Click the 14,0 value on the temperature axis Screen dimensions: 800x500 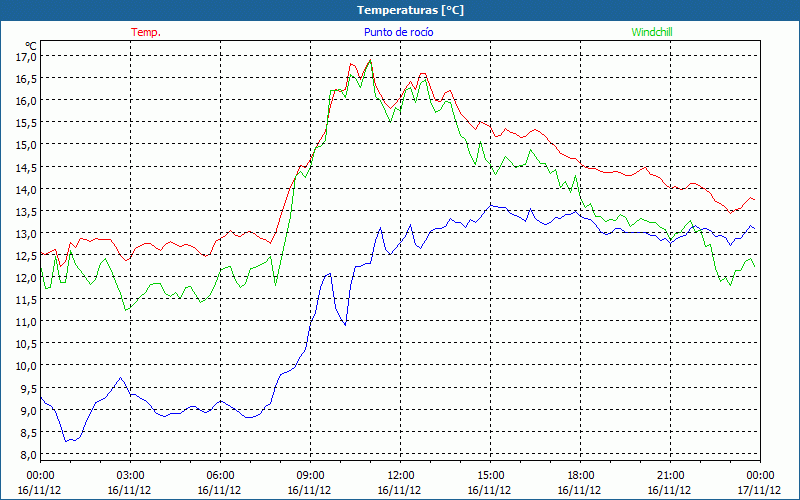[x=26, y=189]
